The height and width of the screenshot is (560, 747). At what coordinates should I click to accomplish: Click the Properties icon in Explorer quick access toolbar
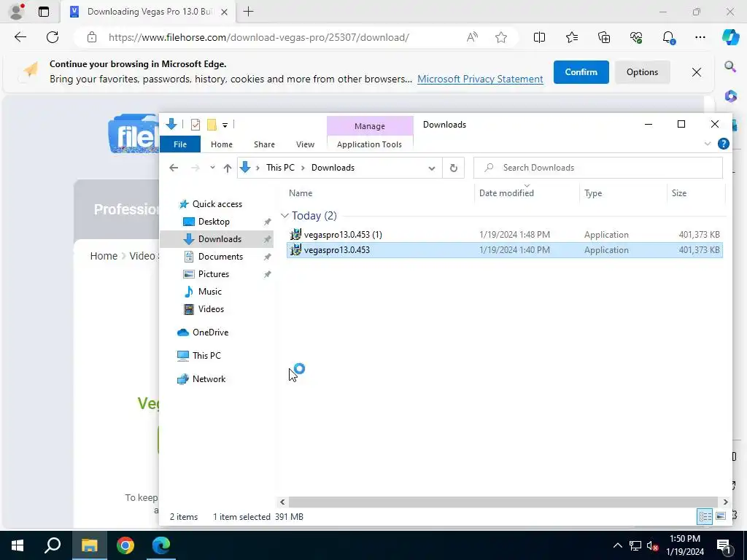(196, 125)
